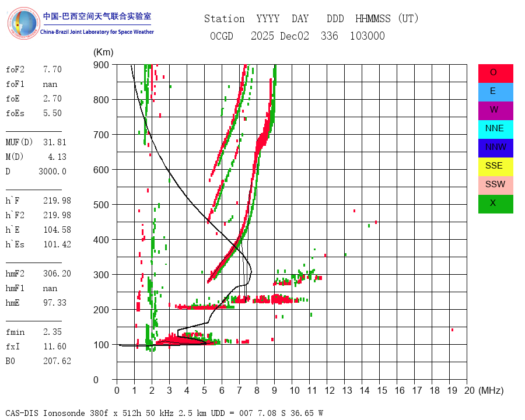Click the h`F2 value 219.98

[57, 215]
